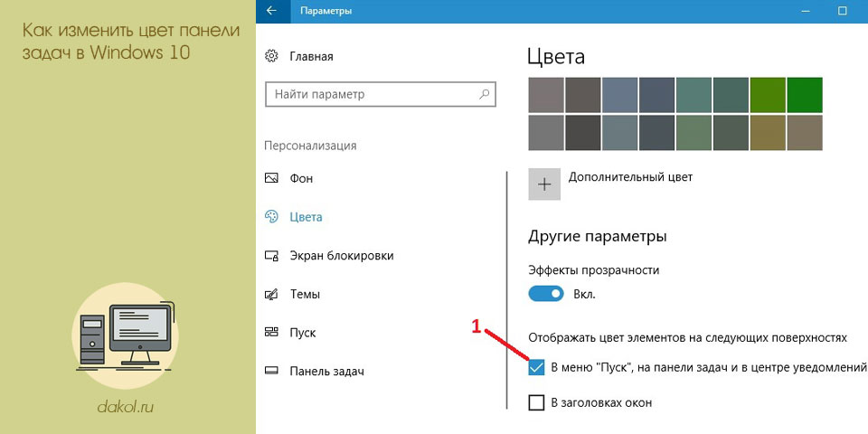Viewport: 868px width, 434px height.
Task: Click the magnifier icon in the search box
Action: click(x=484, y=94)
